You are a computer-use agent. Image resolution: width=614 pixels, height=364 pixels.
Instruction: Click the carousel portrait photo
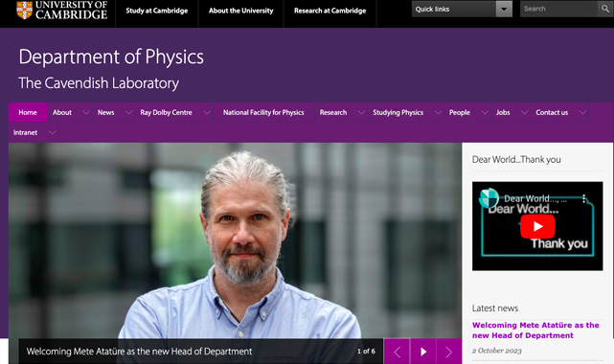(x=235, y=240)
